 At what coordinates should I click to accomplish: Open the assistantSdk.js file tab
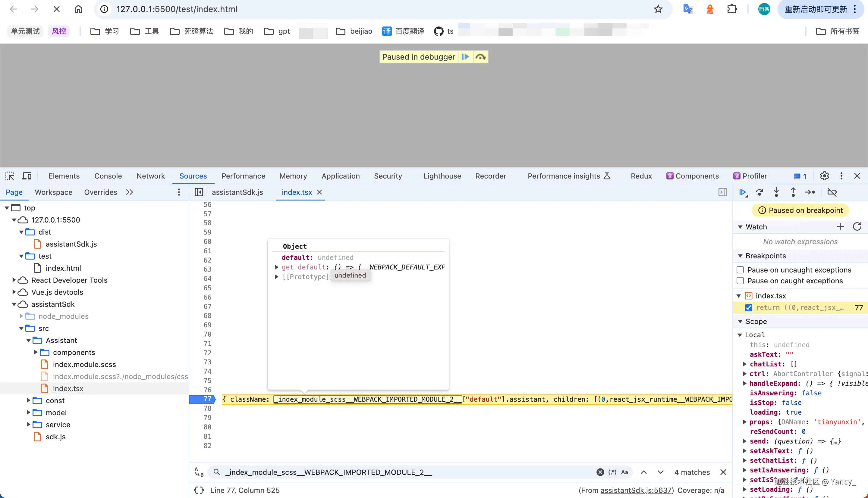tap(237, 192)
